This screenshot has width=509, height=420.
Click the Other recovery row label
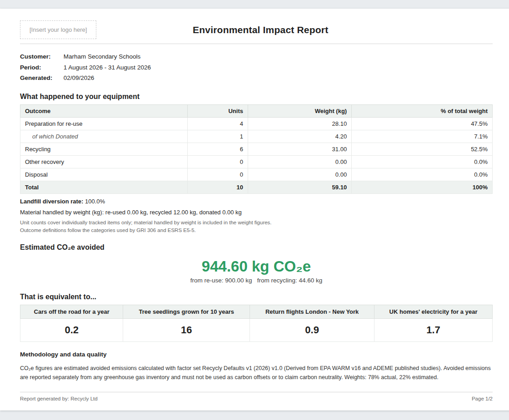pyautogui.click(x=45, y=162)
